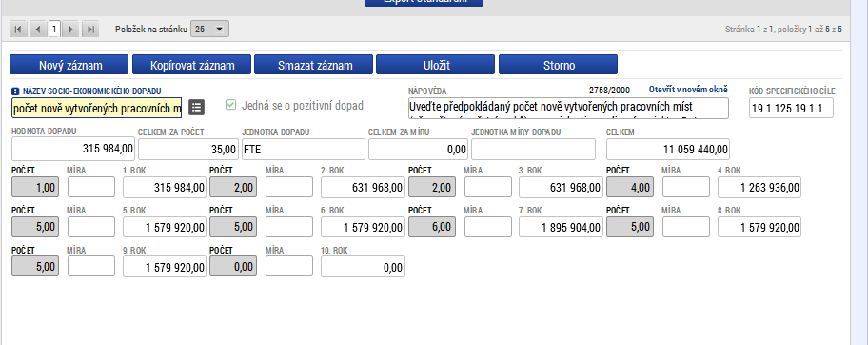Click the Míra field for 3. rok
This screenshot has height=345, width=868.
(x=488, y=188)
